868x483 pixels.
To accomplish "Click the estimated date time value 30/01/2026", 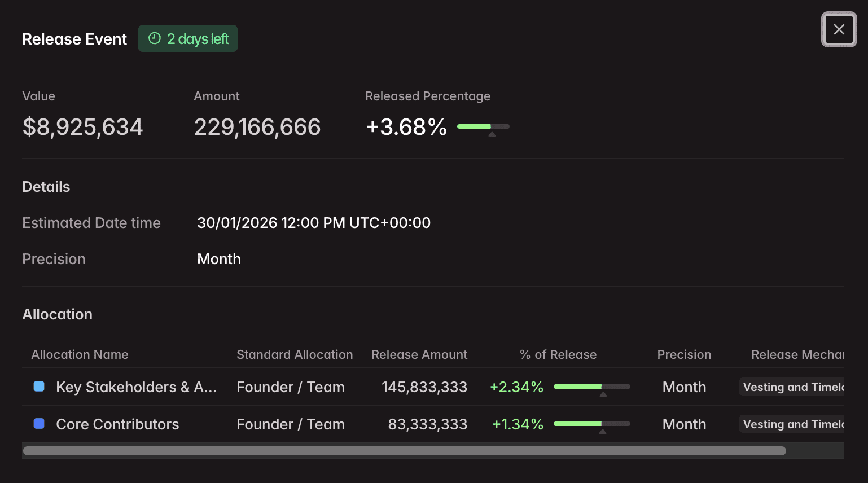I will 313,223.
